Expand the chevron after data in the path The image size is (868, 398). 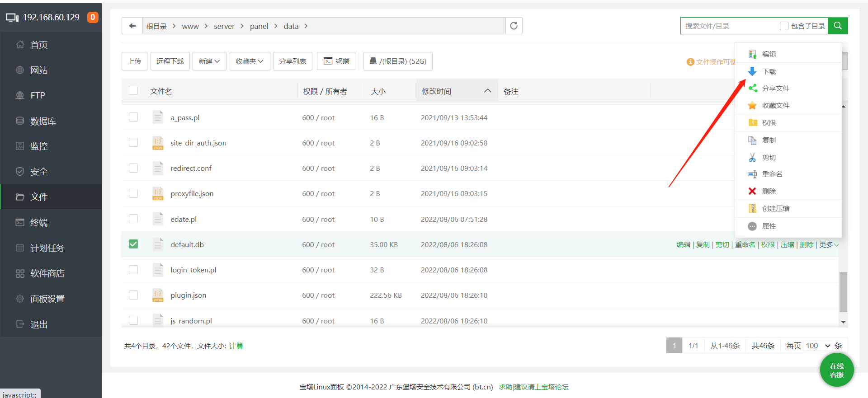(306, 26)
